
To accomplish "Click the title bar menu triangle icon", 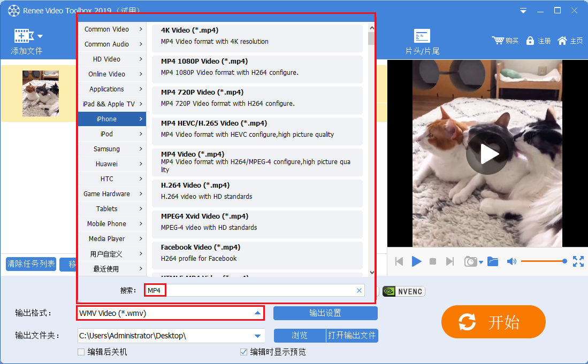I will (523, 11).
